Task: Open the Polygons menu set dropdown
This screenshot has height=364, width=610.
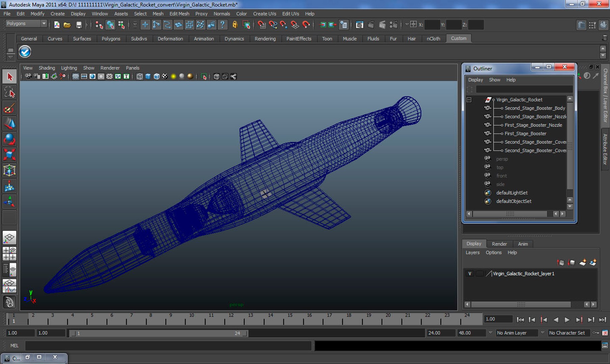Action: [26, 24]
